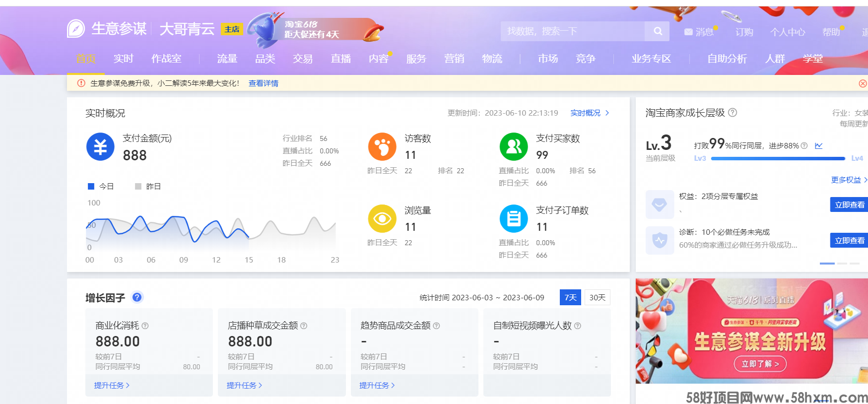Open the 交易 menu

[303, 59]
